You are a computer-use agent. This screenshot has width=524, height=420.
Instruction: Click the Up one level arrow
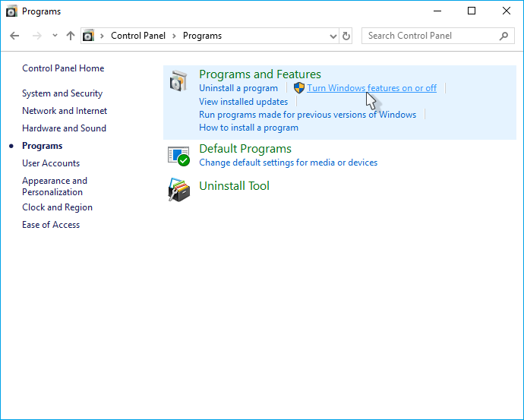pyautogui.click(x=71, y=36)
